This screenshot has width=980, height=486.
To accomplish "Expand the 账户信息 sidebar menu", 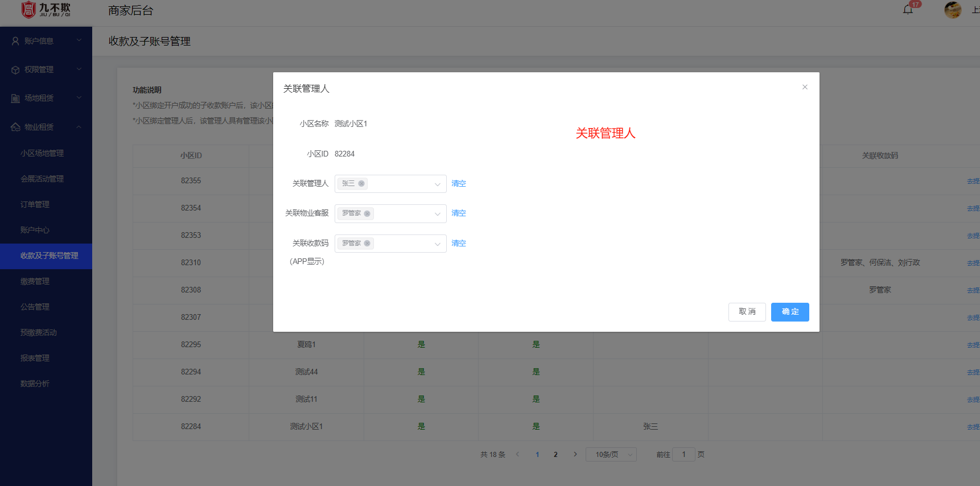I will pos(46,41).
